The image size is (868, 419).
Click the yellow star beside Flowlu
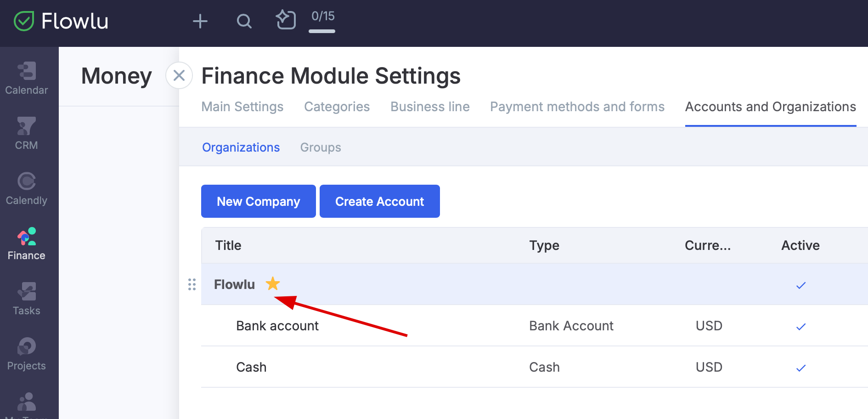(273, 283)
